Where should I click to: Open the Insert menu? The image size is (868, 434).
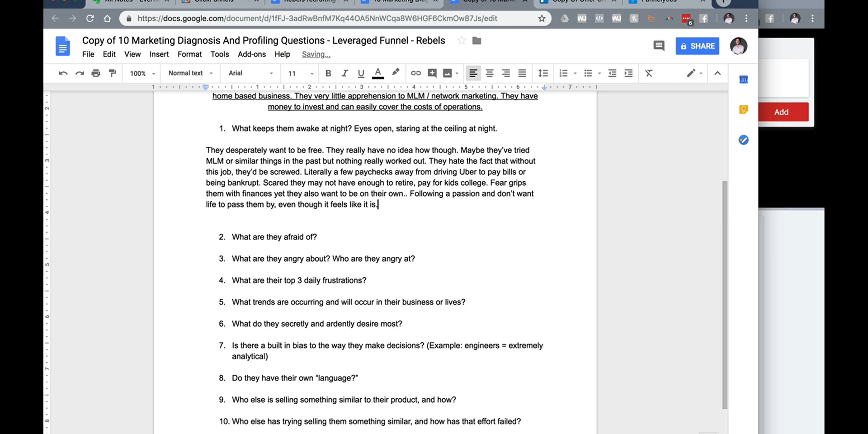pos(159,54)
